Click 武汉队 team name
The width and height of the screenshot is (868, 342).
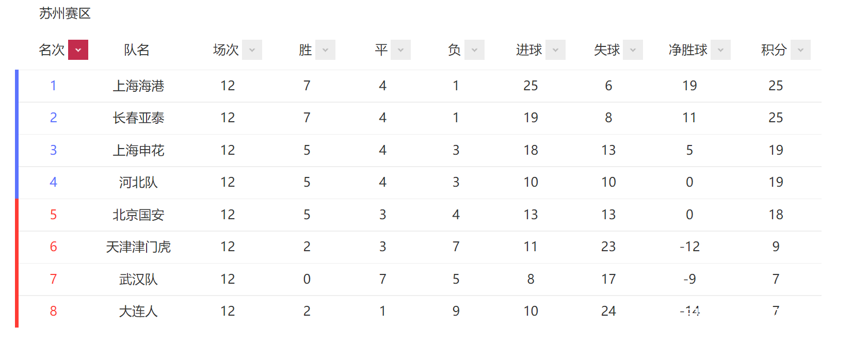[x=138, y=279]
